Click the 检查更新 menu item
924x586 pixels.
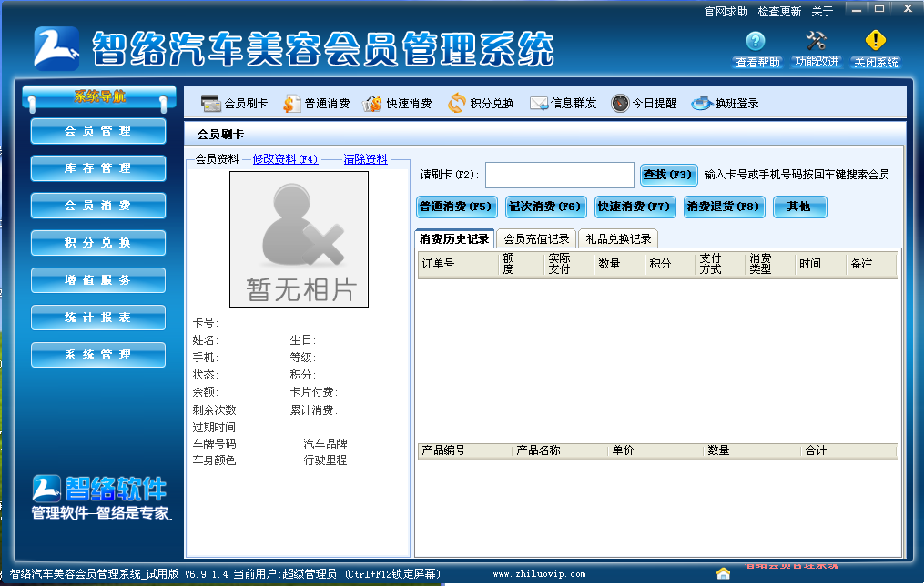(x=779, y=11)
